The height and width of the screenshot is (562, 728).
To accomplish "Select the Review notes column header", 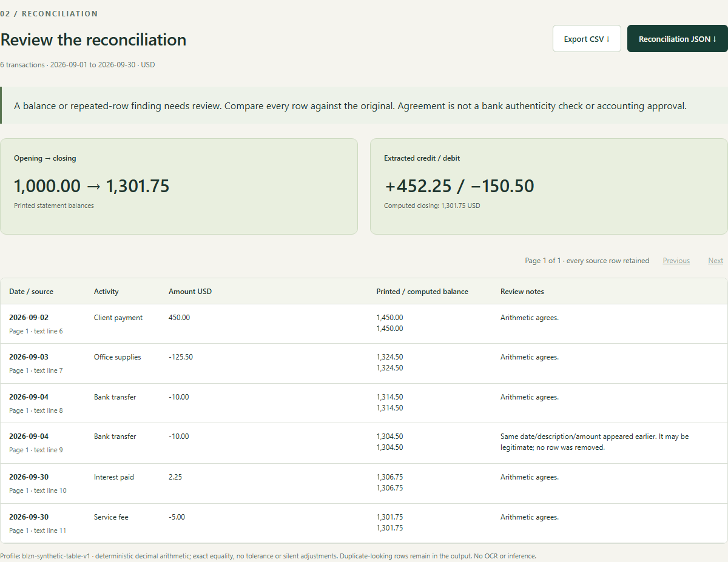I will point(522,292).
